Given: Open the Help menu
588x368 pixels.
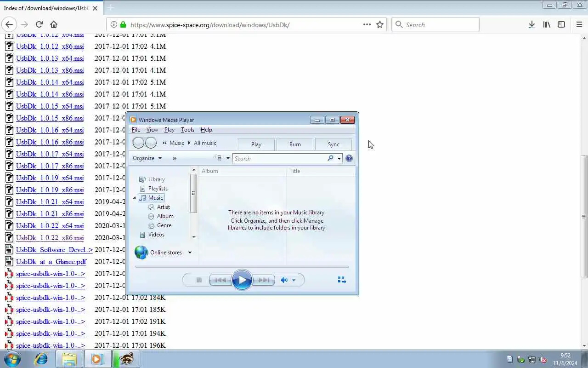Looking at the screenshot, I should (x=206, y=130).
